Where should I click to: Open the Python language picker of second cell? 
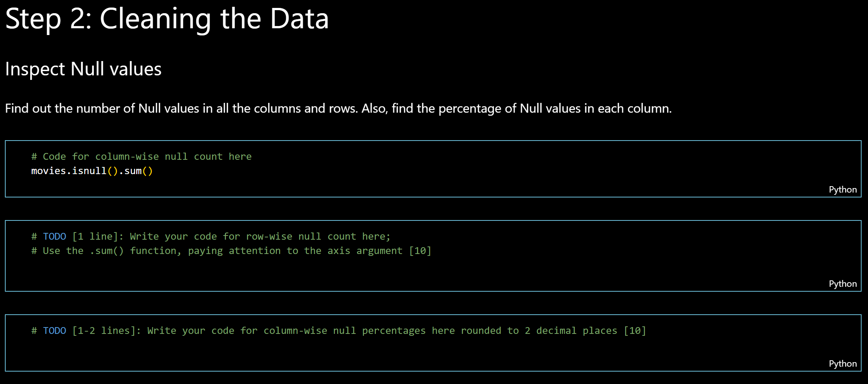click(x=842, y=284)
